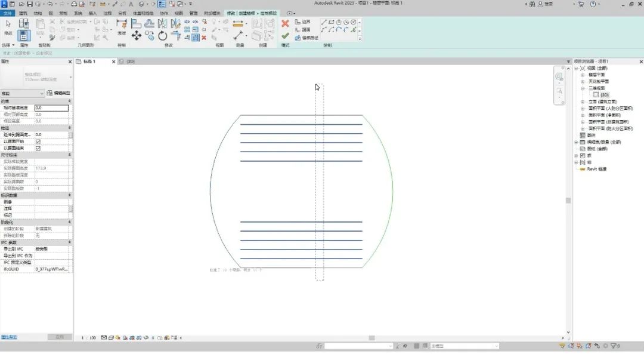Select the Offset tool
Screen dimensions: 644x363
[x=150, y=23]
